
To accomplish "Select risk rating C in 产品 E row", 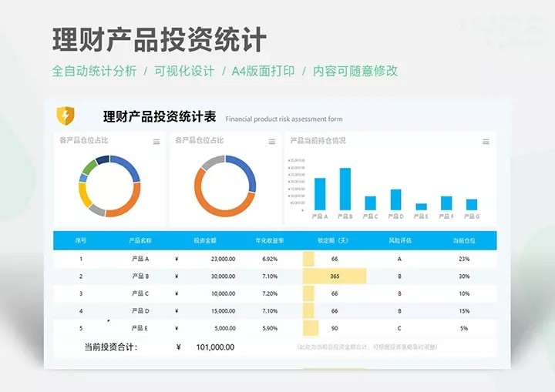I will (399, 328).
